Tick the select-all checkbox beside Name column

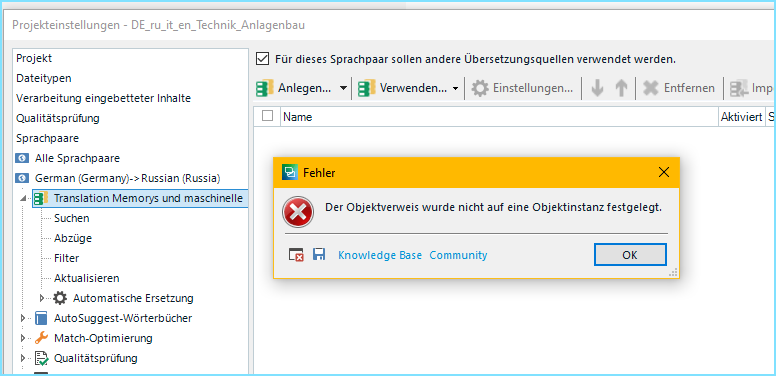coord(267,116)
